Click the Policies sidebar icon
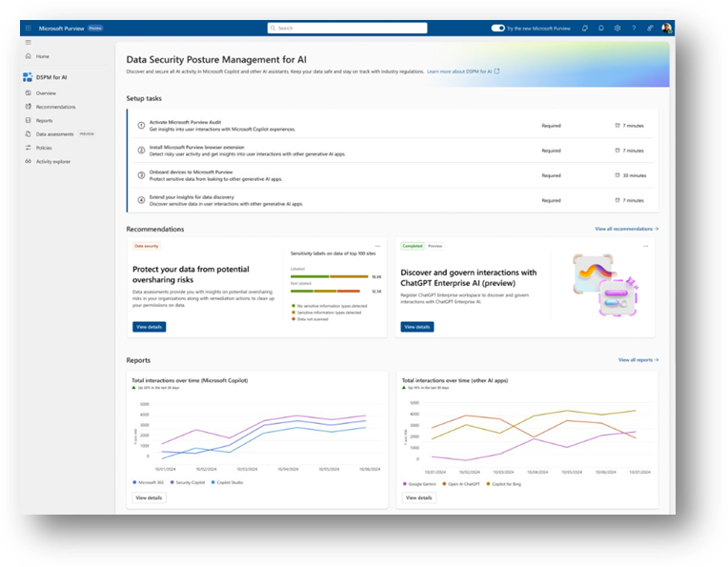Viewport: 728px width, 567px height. 29,148
